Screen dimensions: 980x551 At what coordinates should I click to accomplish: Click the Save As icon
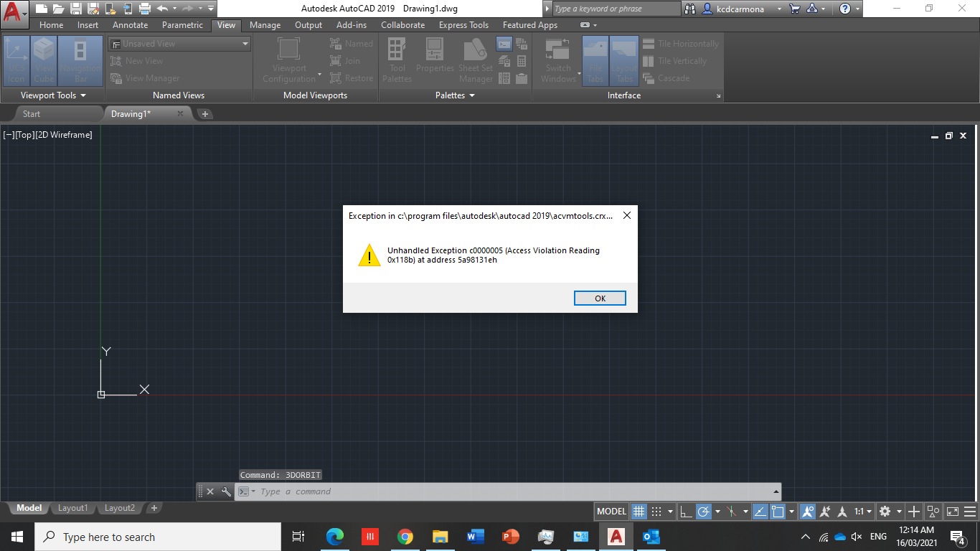93,9
